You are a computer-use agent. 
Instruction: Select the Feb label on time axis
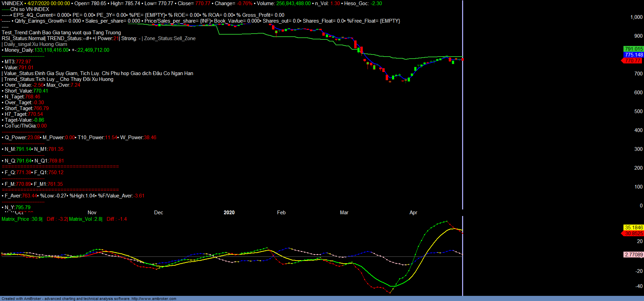click(x=281, y=213)
